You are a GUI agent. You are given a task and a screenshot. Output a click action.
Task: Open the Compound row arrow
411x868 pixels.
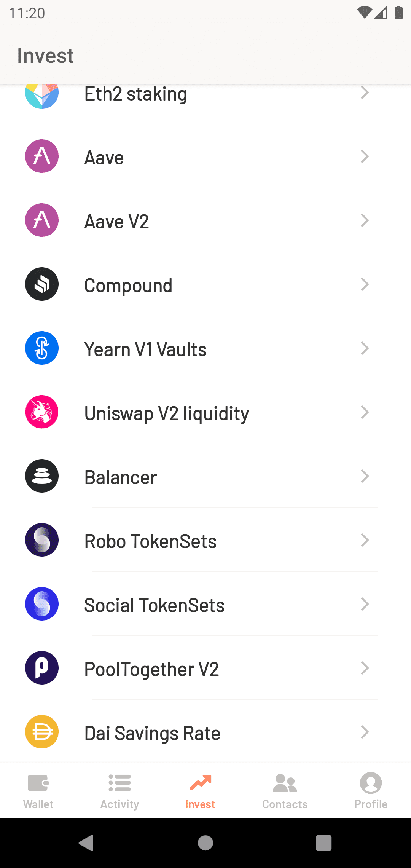[x=365, y=284]
